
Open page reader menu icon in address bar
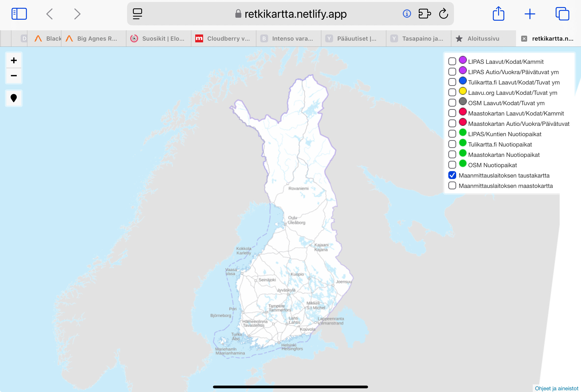(137, 14)
